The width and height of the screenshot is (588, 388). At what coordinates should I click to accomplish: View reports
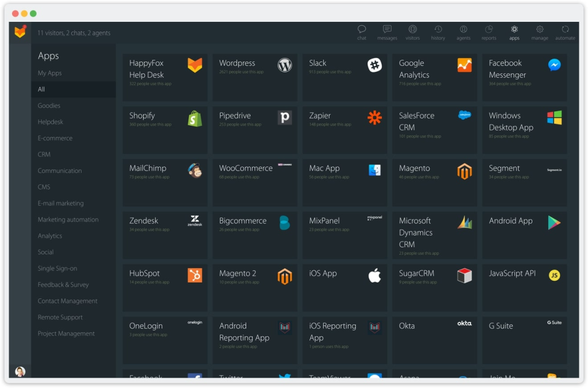pos(489,32)
